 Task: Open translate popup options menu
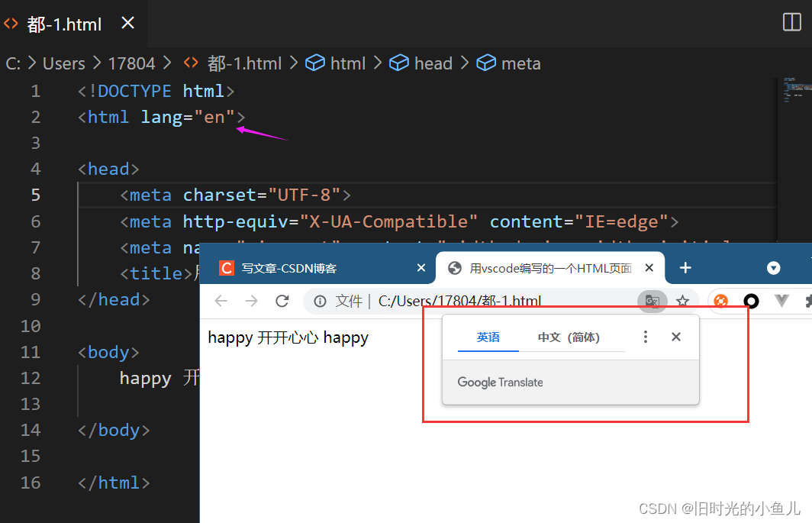coord(646,337)
